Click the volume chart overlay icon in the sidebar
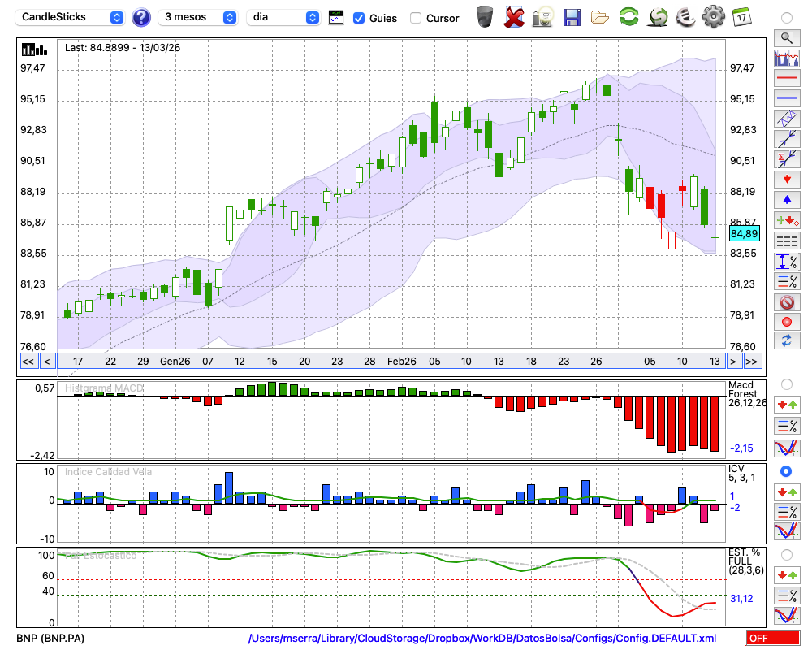The image size is (812, 650). [x=787, y=58]
